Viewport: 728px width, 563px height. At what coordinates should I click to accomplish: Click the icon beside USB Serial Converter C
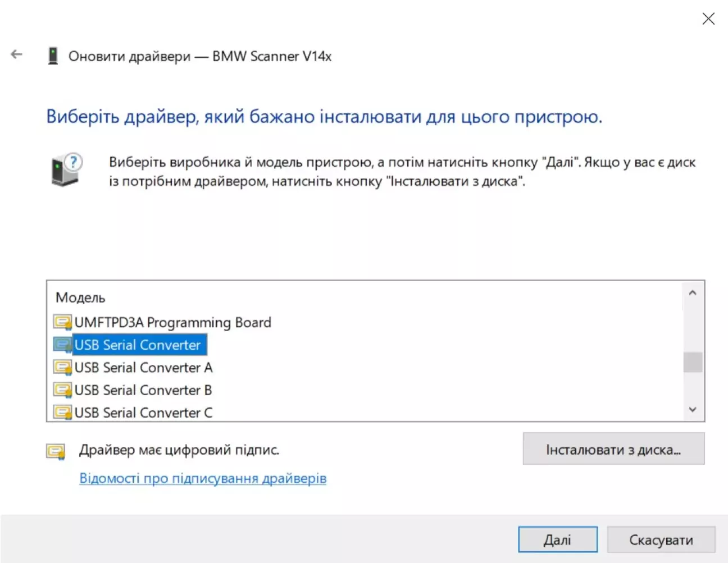(x=62, y=413)
